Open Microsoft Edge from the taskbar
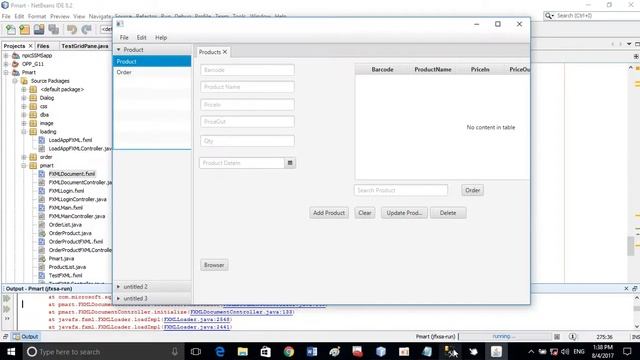The height and width of the screenshot is (360, 640). pyautogui.click(x=220, y=351)
